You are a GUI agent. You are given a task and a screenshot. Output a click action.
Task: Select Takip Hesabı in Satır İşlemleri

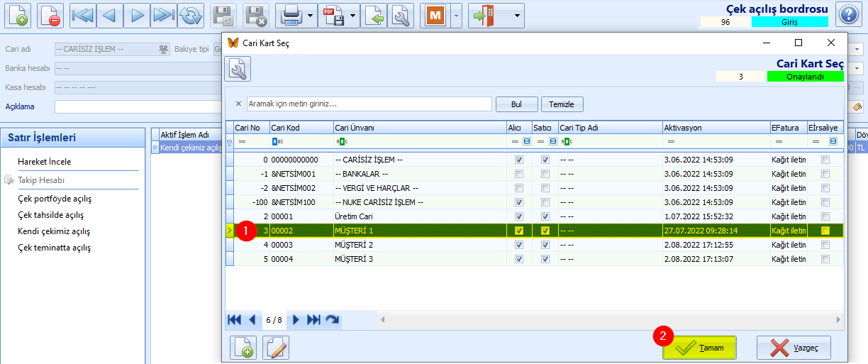[41, 180]
